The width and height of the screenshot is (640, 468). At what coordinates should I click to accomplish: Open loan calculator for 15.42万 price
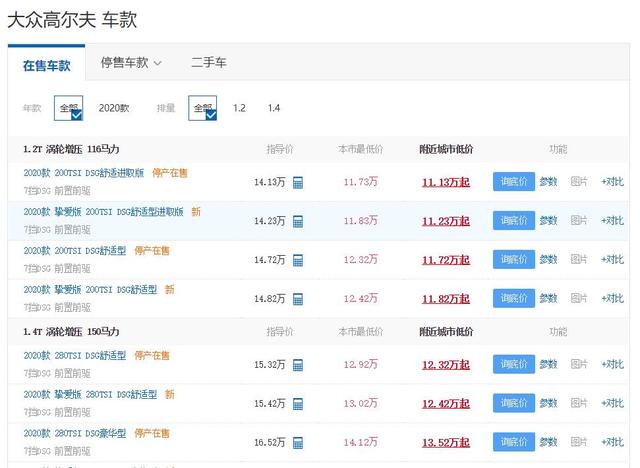pyautogui.click(x=298, y=404)
